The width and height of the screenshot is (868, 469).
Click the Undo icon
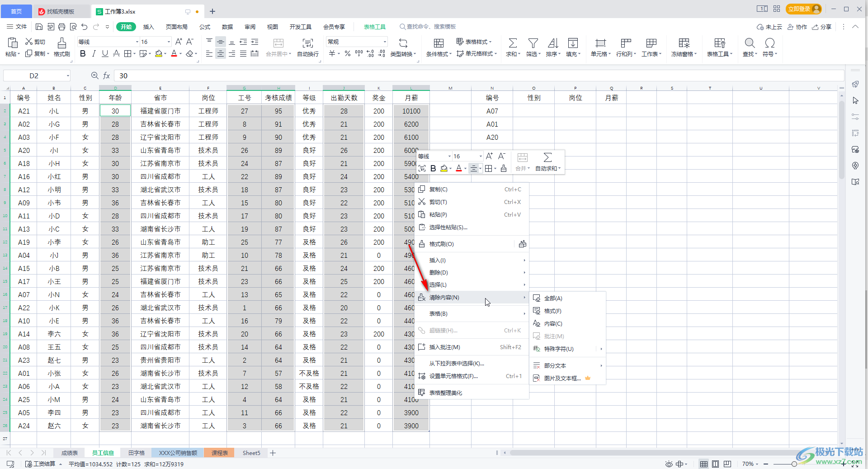[84, 27]
